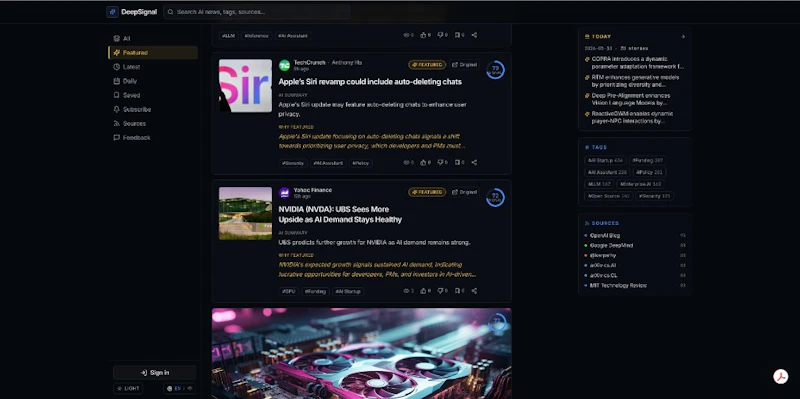Select the #Security tag under Siri article

coord(293,163)
